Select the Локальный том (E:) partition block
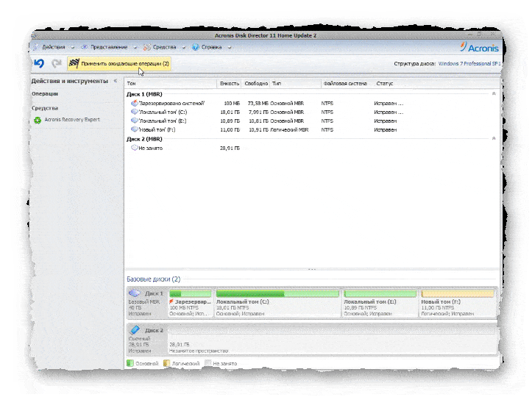 tap(380, 303)
